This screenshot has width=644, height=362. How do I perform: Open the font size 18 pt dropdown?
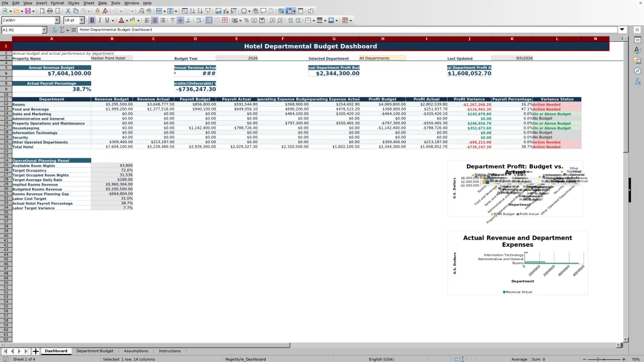coord(82,20)
